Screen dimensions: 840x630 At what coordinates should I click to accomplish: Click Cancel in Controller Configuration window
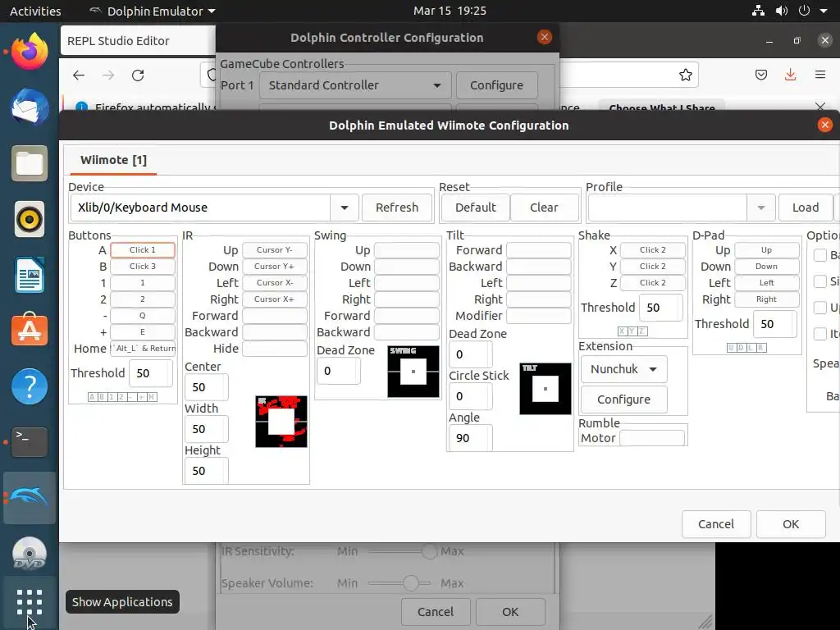[436, 612]
